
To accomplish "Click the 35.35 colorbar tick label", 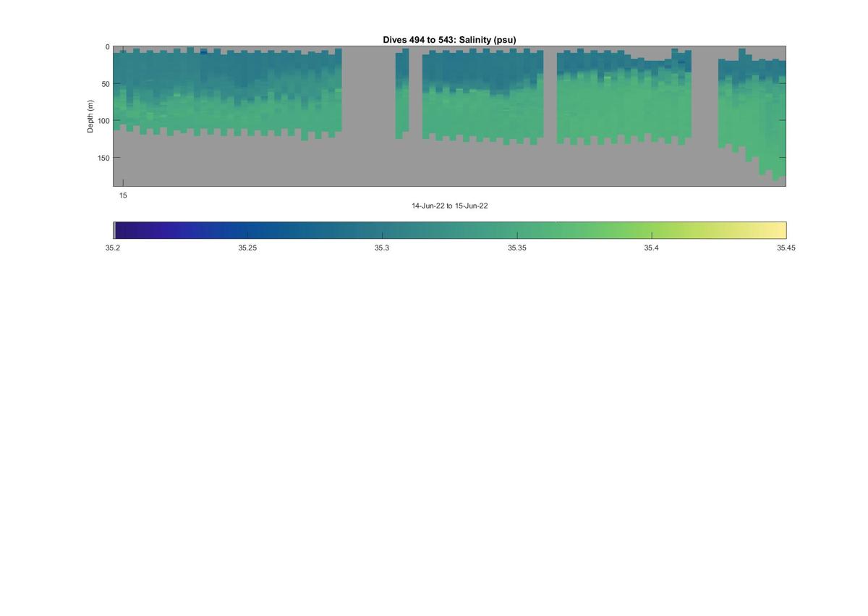I will pos(516,248).
